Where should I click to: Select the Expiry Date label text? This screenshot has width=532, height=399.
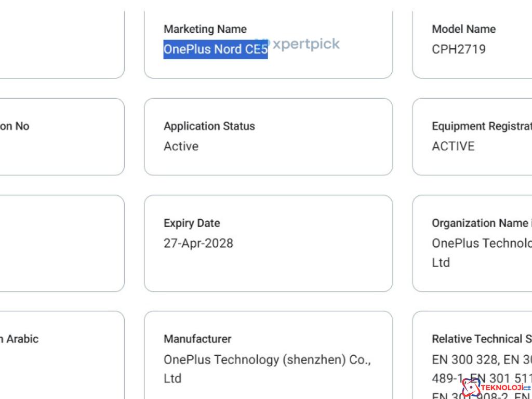point(192,223)
